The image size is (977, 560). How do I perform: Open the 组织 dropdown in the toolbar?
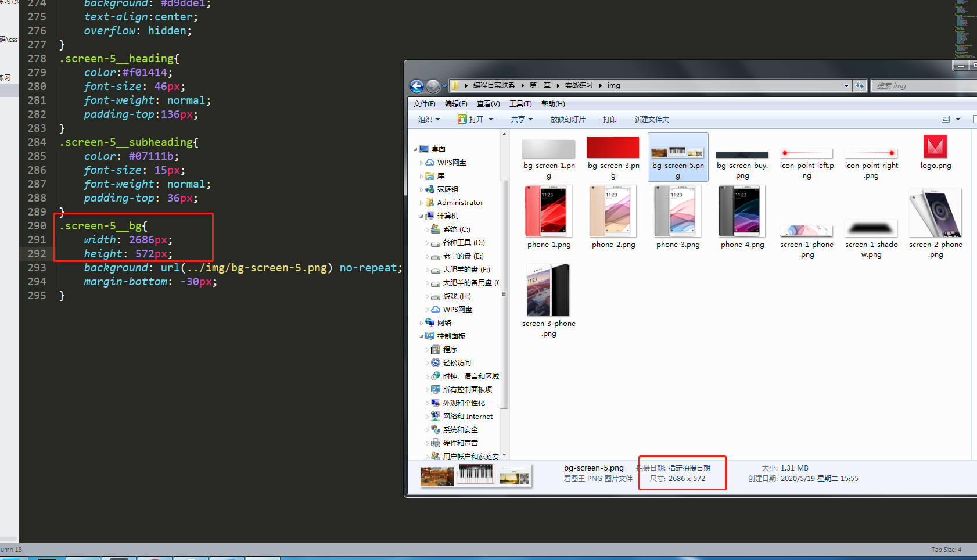(429, 119)
